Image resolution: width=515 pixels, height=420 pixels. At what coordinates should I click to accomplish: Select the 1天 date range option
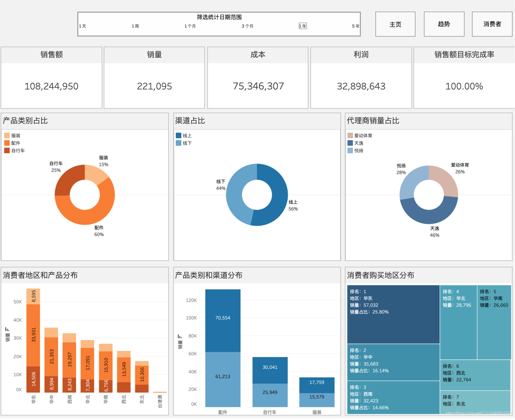pos(82,26)
